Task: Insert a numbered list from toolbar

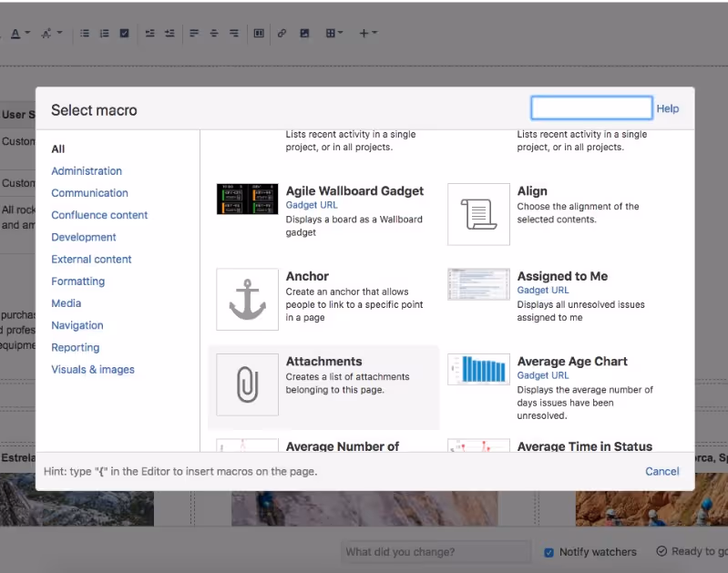Action: 105,33
